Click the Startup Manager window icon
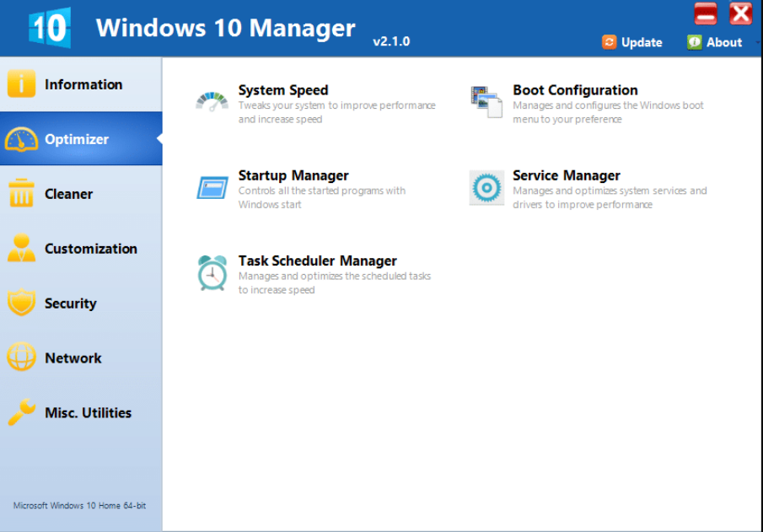The height and width of the screenshot is (532, 763). [x=212, y=187]
